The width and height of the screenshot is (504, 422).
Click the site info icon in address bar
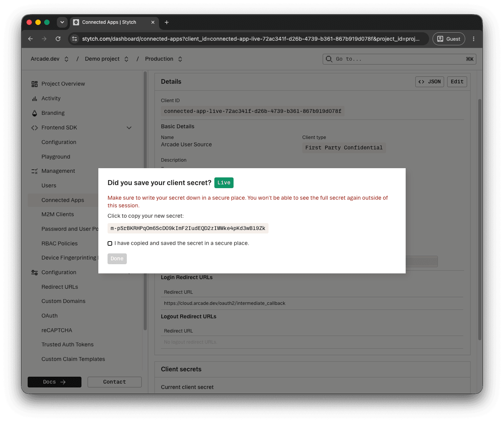75,39
